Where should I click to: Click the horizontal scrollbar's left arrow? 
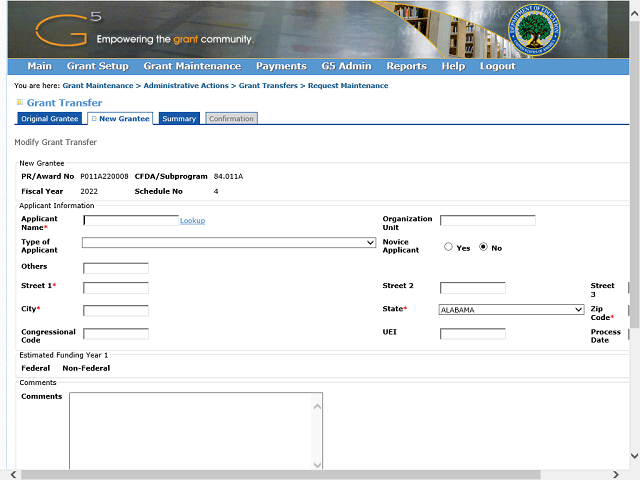(13, 474)
